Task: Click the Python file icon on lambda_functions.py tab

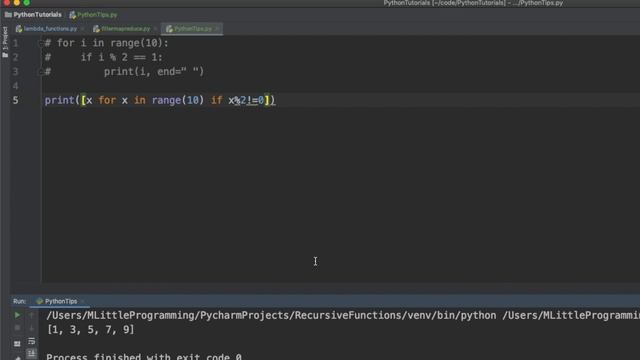Action: [x=19, y=29]
